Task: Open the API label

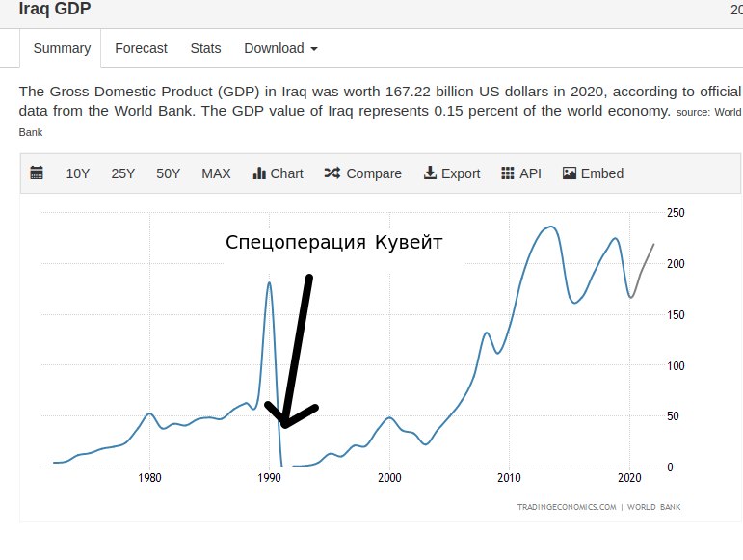Action: click(530, 173)
